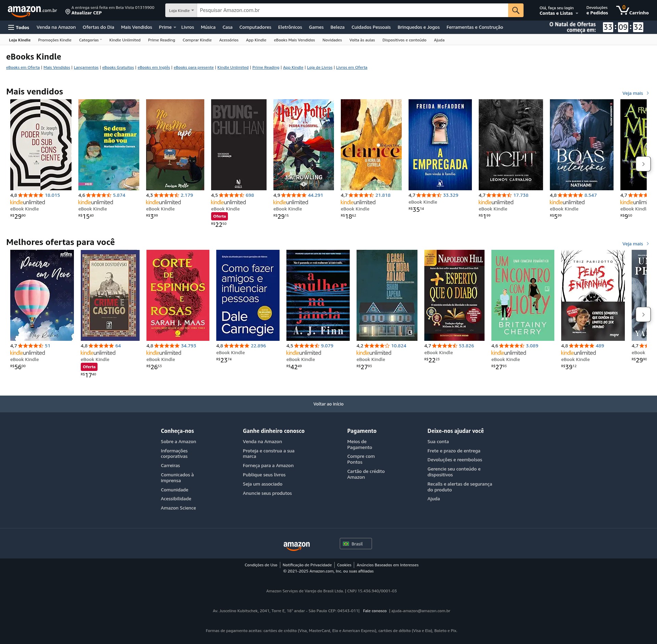The width and height of the screenshot is (657, 644).
Task: Open Boas Intenções book cover
Action: (x=582, y=145)
